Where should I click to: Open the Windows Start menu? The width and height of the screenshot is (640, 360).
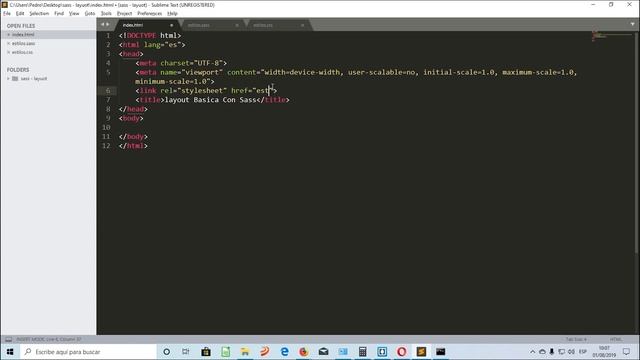pyautogui.click(x=10, y=351)
